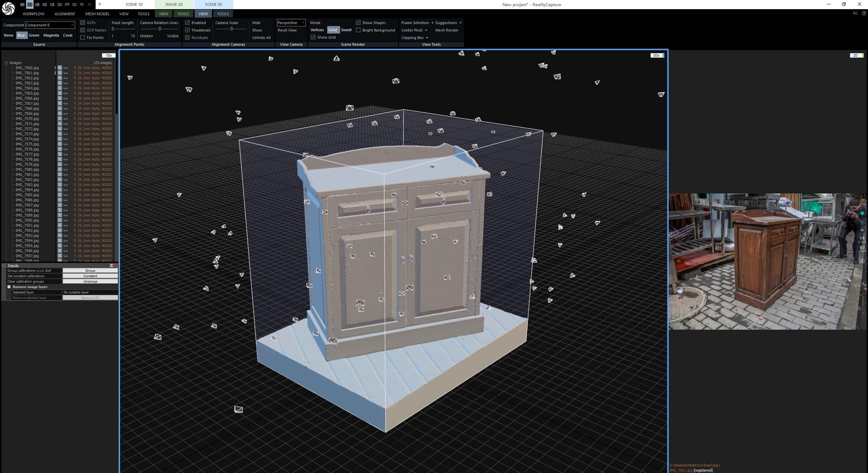Screen dimensions: 868x473
Task: Choose the rightmost grid layout icon
Action: tap(74, 4)
